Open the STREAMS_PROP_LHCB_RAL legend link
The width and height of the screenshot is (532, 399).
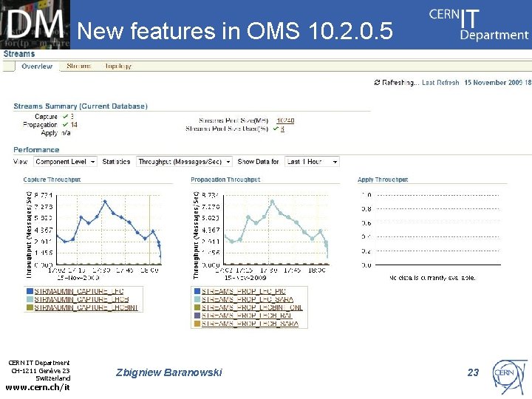247,316
